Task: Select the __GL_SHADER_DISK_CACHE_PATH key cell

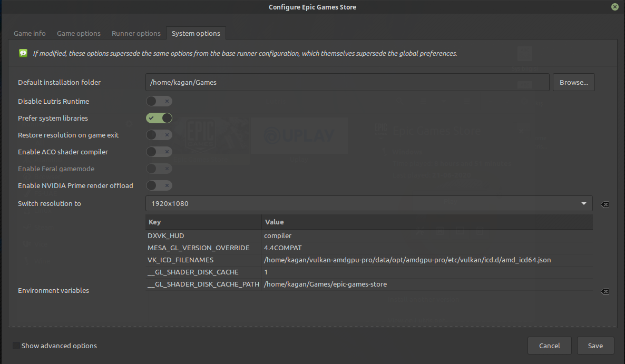Action: (x=203, y=284)
